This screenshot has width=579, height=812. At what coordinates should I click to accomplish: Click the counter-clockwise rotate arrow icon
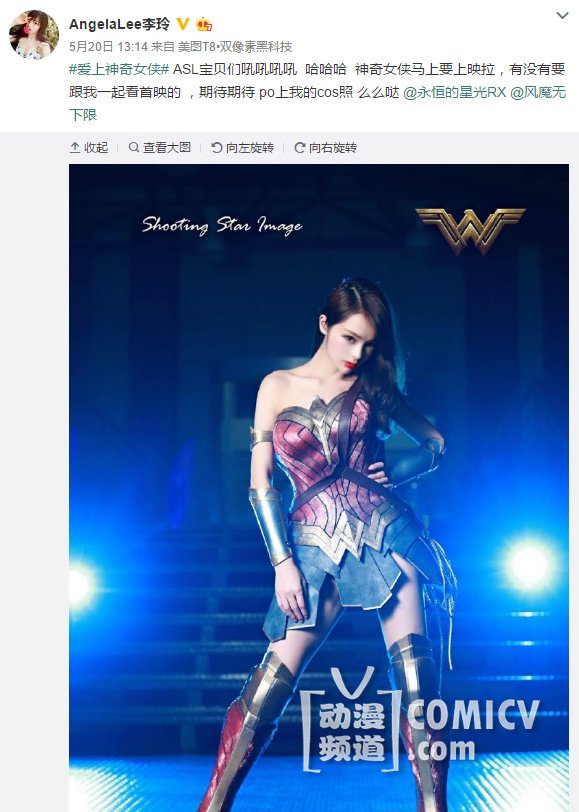(x=216, y=148)
